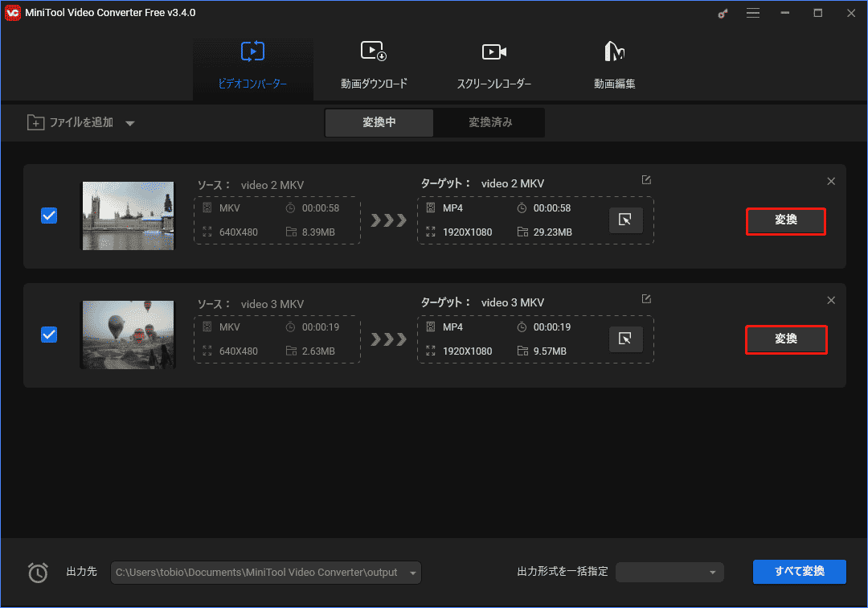Viewport: 868px width, 608px height.
Task: Remove the video 3 MKV task
Action: pyautogui.click(x=831, y=300)
